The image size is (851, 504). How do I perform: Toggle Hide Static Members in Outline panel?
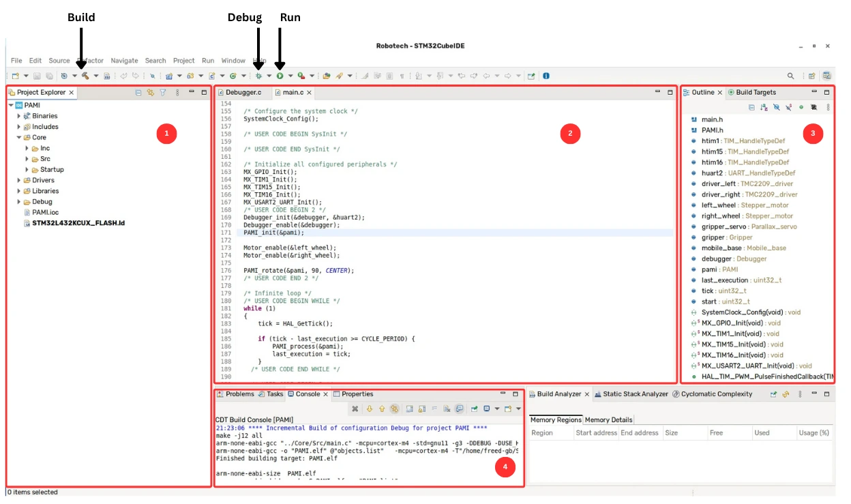[788, 107]
